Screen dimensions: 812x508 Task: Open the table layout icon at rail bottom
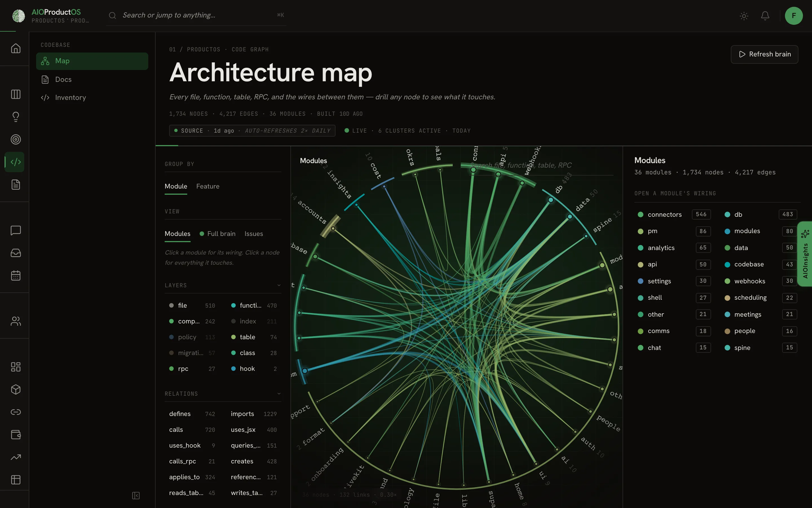16,480
